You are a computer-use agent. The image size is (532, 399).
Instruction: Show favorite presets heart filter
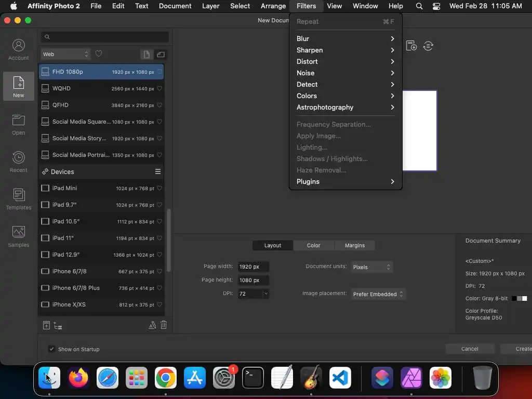pos(99,54)
